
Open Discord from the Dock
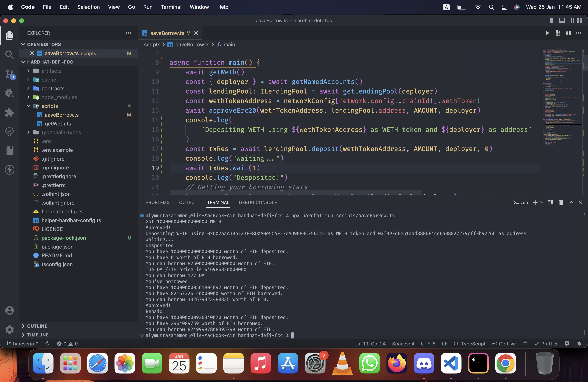coord(424,363)
